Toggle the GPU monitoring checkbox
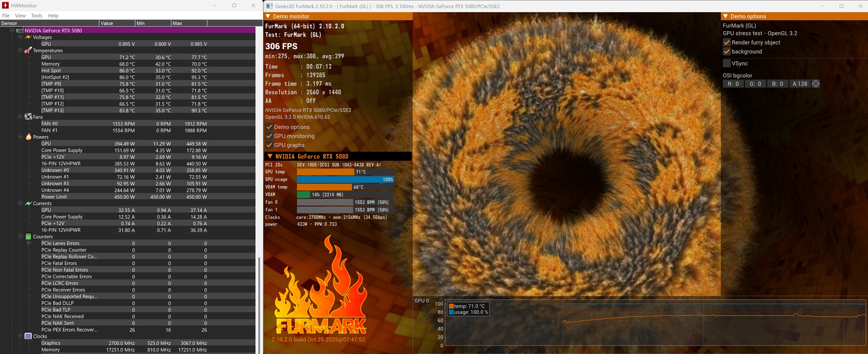This screenshot has height=354, width=868. [269, 136]
